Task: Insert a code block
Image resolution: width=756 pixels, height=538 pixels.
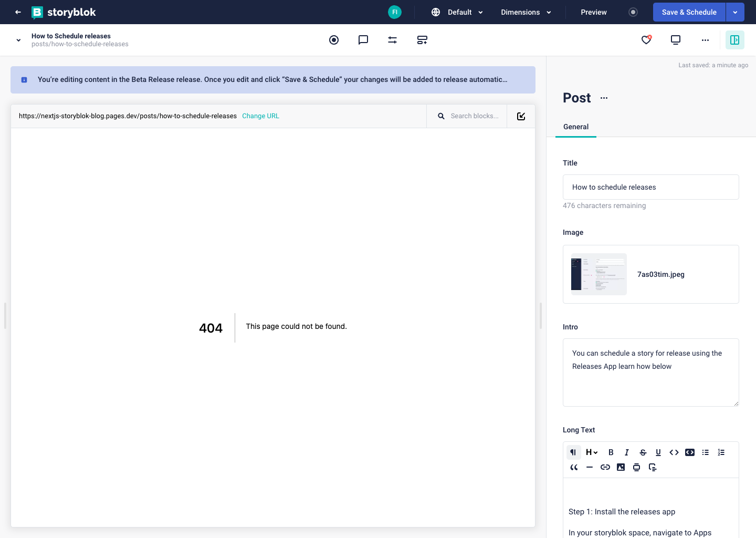Action: [690, 452]
